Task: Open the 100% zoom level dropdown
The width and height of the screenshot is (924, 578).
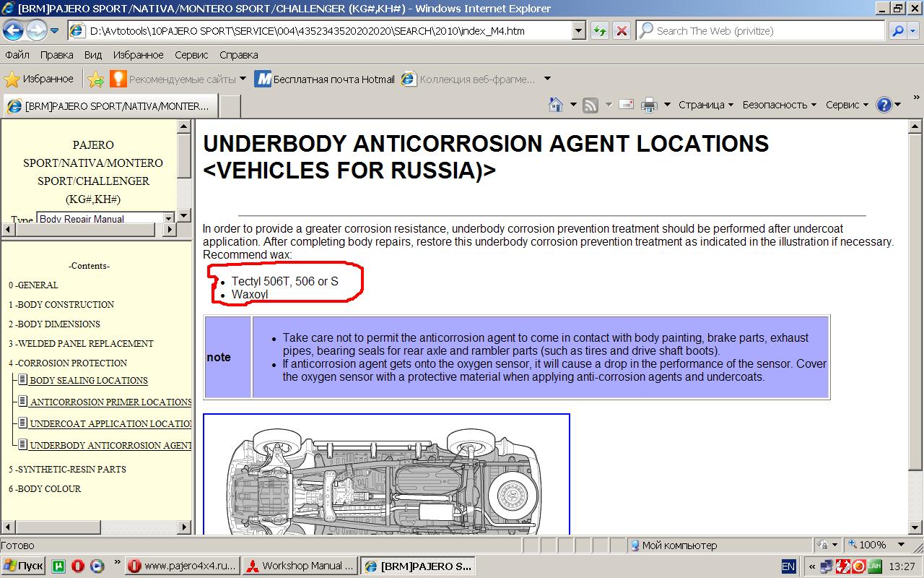Action: (x=900, y=545)
